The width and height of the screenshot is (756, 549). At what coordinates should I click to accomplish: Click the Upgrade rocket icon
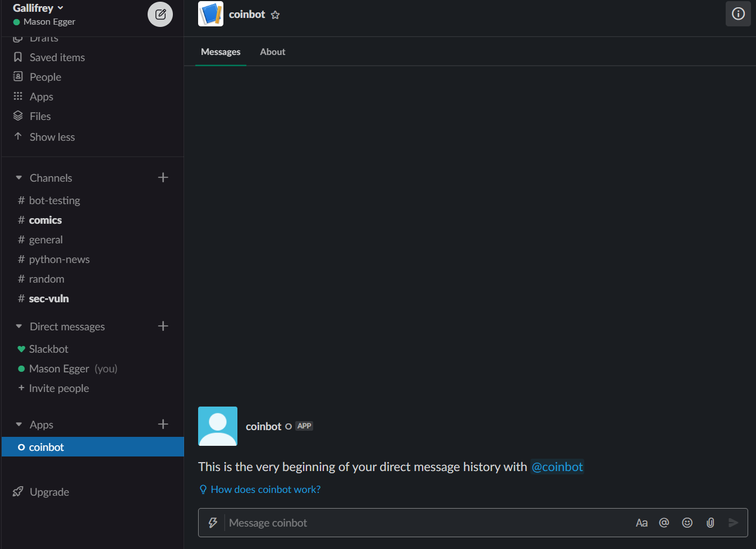pos(18,492)
